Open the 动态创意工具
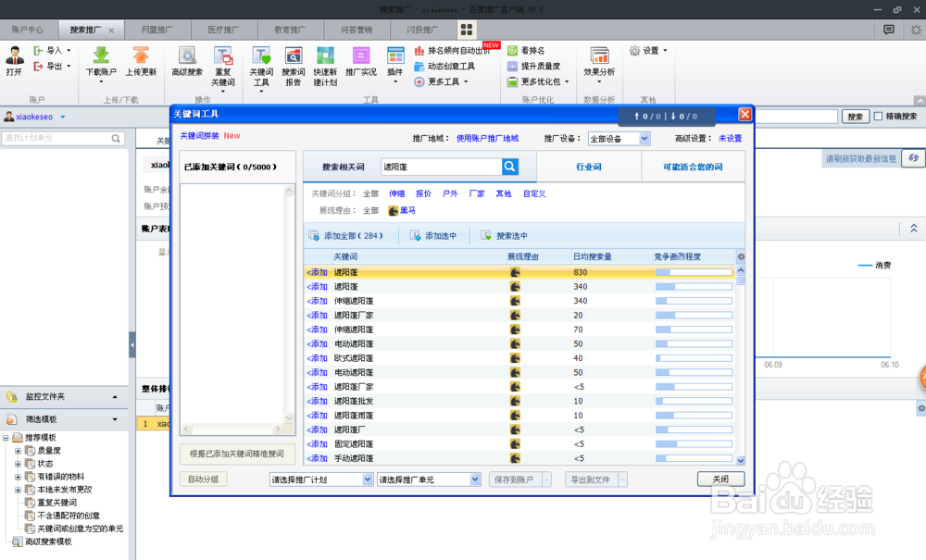The width and height of the screenshot is (926, 560). [444, 66]
